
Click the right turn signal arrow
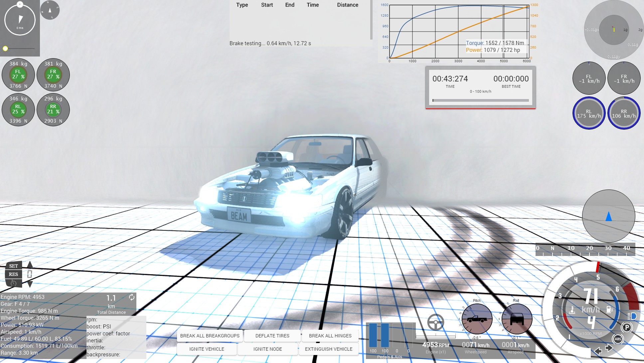[609, 348]
